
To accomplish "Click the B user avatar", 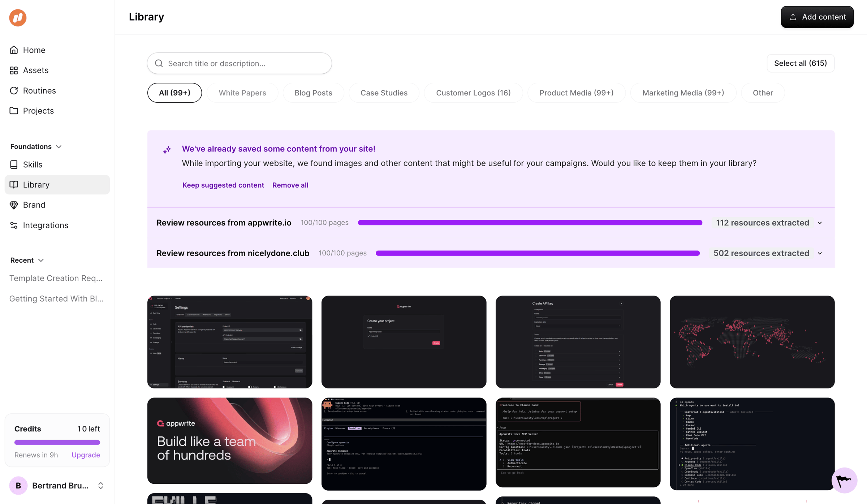I will tap(18, 485).
